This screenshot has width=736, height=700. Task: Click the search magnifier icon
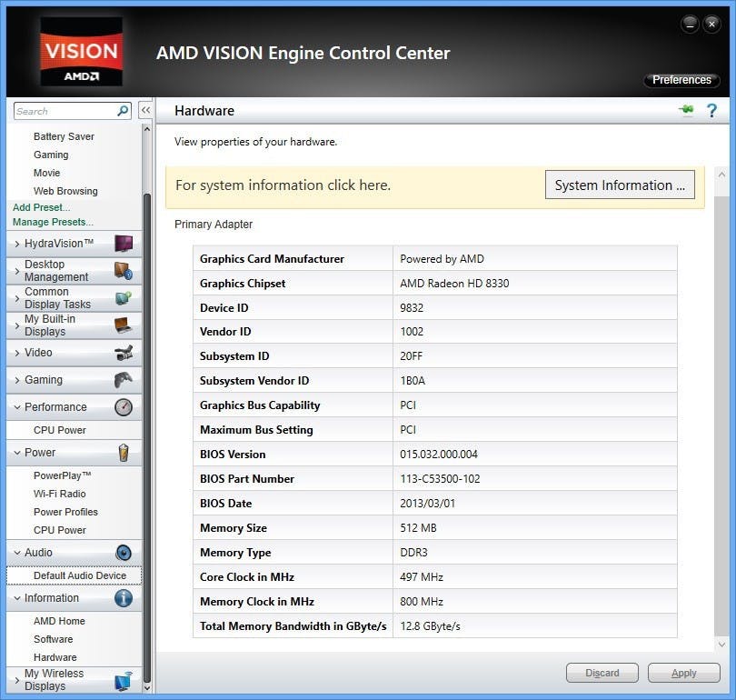[x=123, y=111]
